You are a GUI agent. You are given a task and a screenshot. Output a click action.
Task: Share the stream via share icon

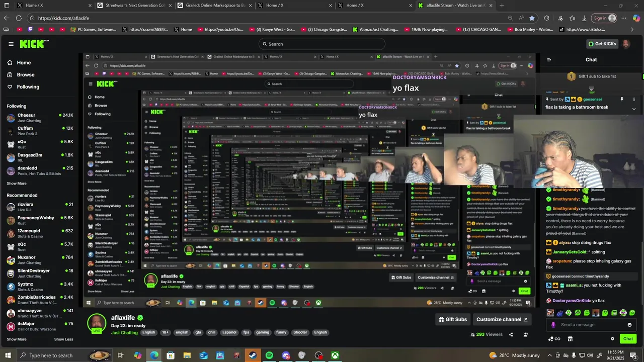pyautogui.click(x=511, y=334)
